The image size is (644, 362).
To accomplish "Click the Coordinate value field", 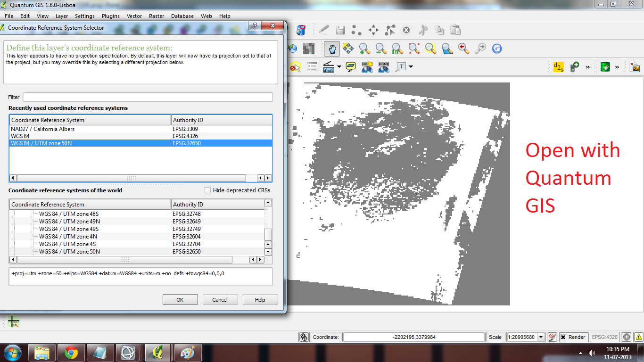I will coord(414,337).
